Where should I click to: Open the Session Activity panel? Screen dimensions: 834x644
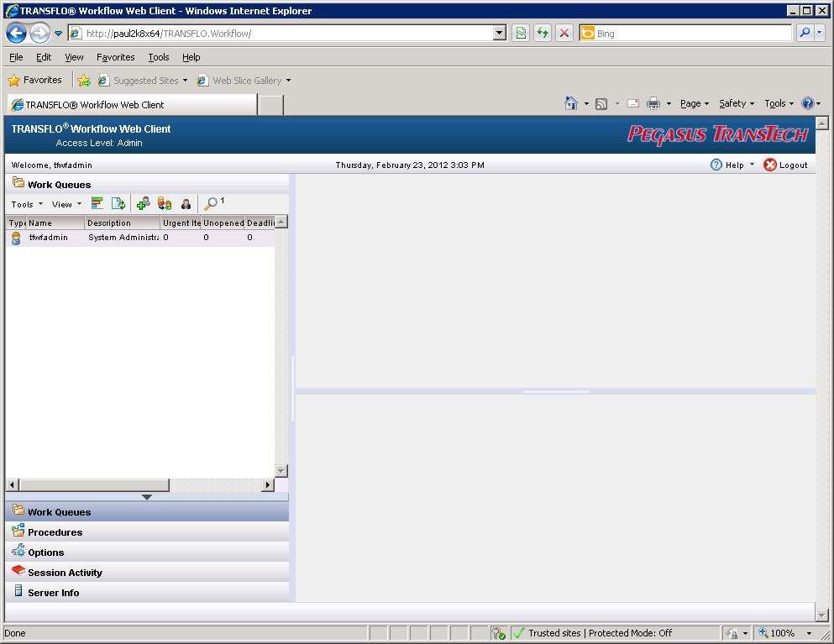[63, 572]
